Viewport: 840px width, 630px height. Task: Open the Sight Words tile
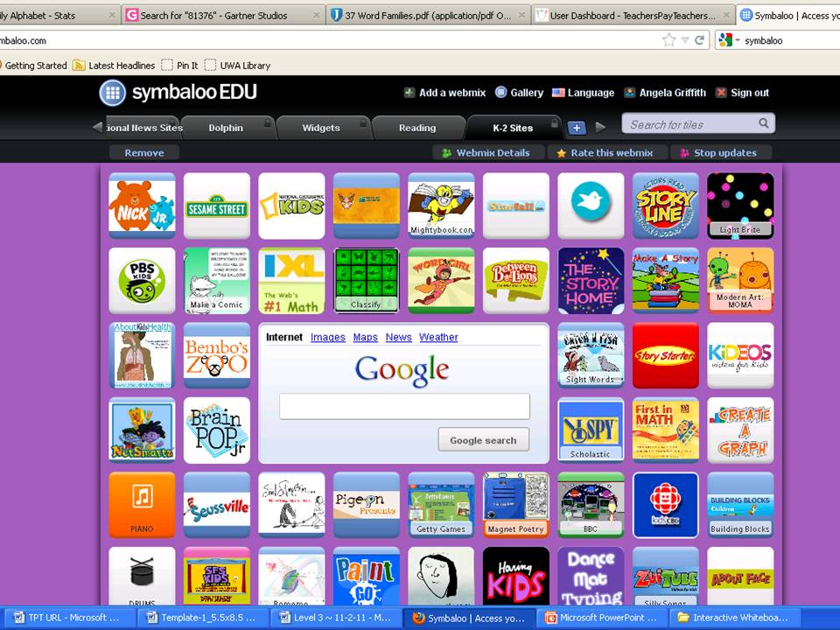click(x=591, y=356)
